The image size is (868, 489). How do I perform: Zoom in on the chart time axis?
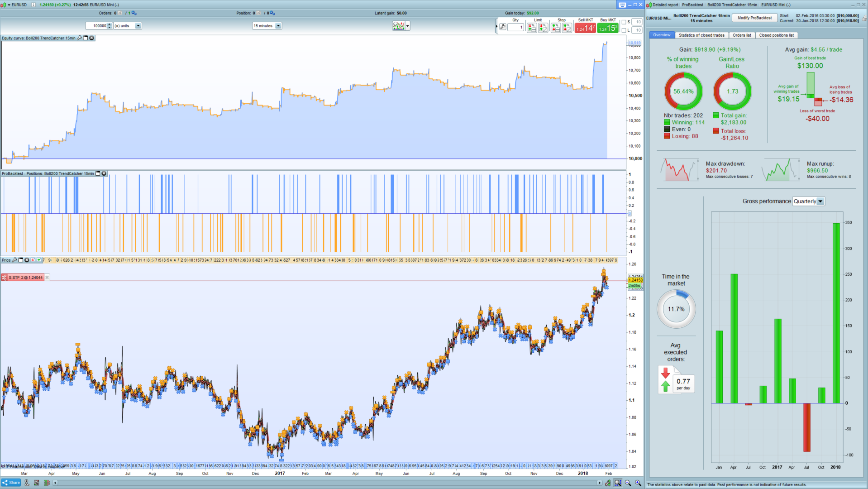[638, 483]
